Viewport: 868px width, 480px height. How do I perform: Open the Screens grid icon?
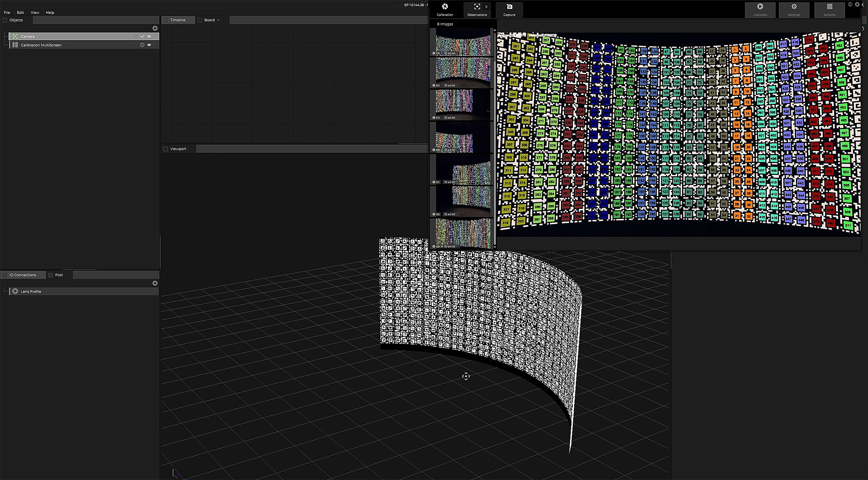[830, 7]
